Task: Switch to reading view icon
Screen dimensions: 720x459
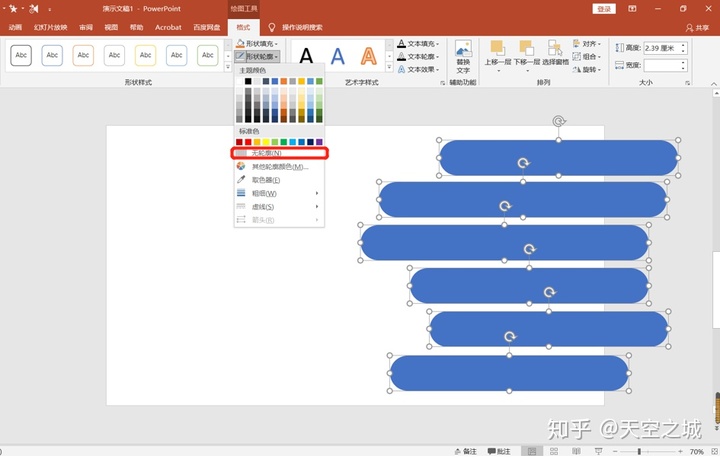Action: coord(576,452)
